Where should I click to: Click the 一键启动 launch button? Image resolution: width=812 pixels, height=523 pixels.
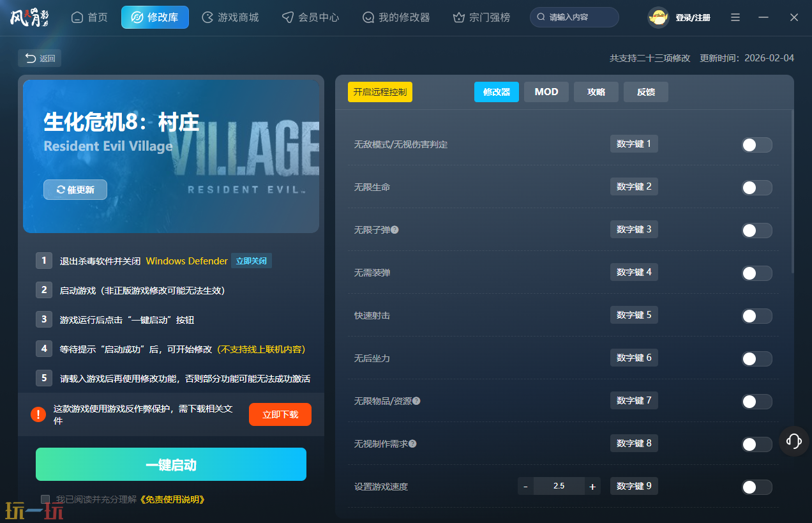click(171, 464)
